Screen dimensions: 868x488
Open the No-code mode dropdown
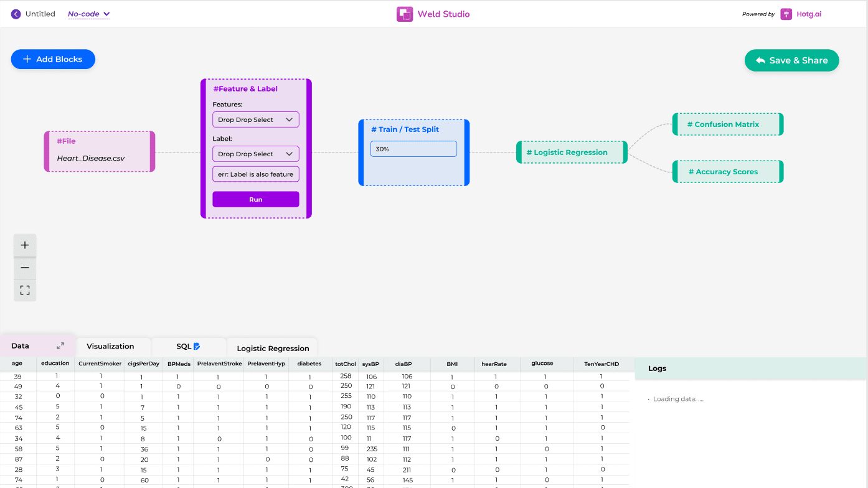88,14
